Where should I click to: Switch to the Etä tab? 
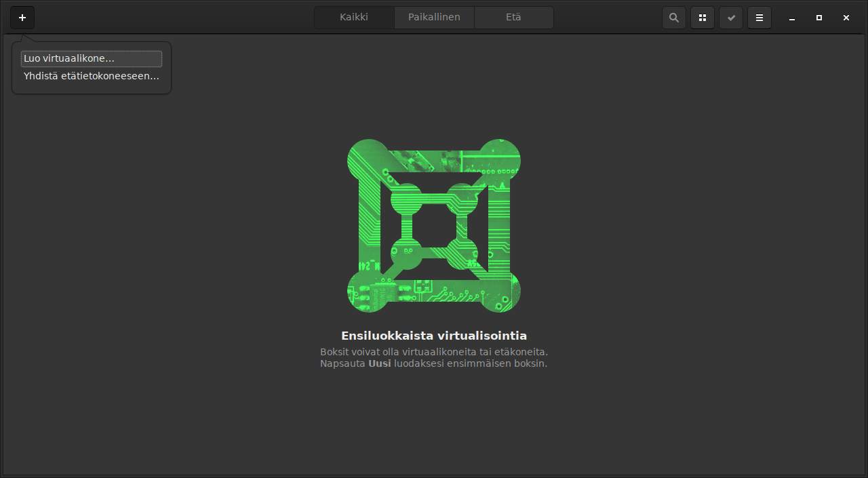pos(513,18)
